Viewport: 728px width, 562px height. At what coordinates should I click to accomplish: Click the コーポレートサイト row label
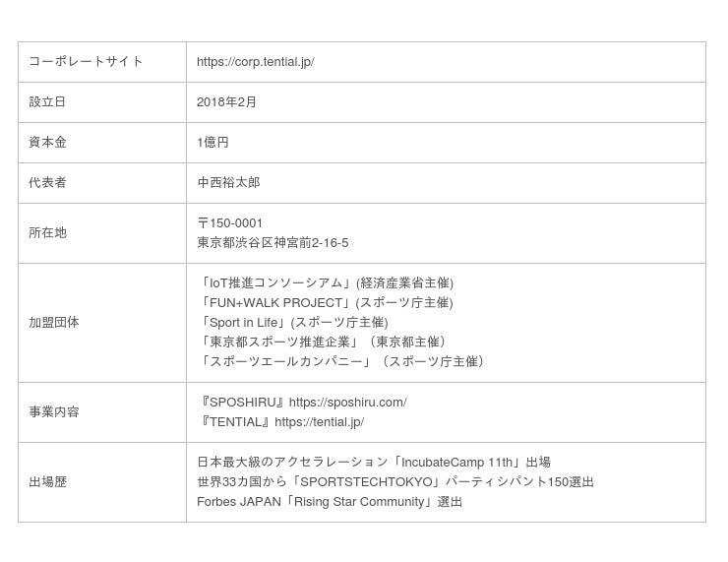coord(87,62)
